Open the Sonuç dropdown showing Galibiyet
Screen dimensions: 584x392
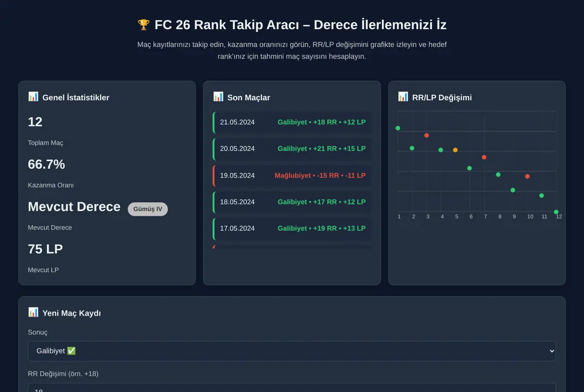coord(292,351)
